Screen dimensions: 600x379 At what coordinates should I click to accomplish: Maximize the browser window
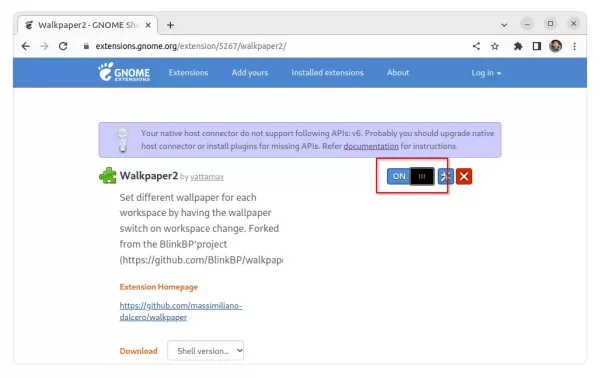[550, 24]
